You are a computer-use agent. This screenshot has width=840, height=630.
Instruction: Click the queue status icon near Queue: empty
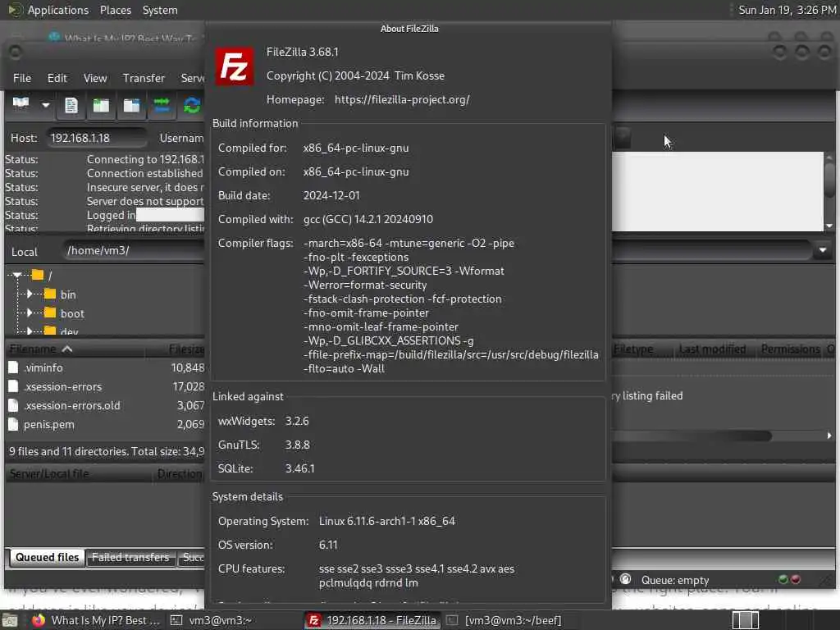625,579
